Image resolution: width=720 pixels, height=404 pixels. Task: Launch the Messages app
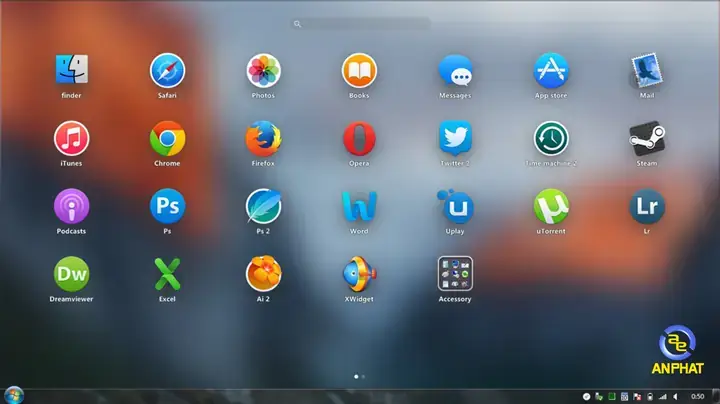[455, 70]
